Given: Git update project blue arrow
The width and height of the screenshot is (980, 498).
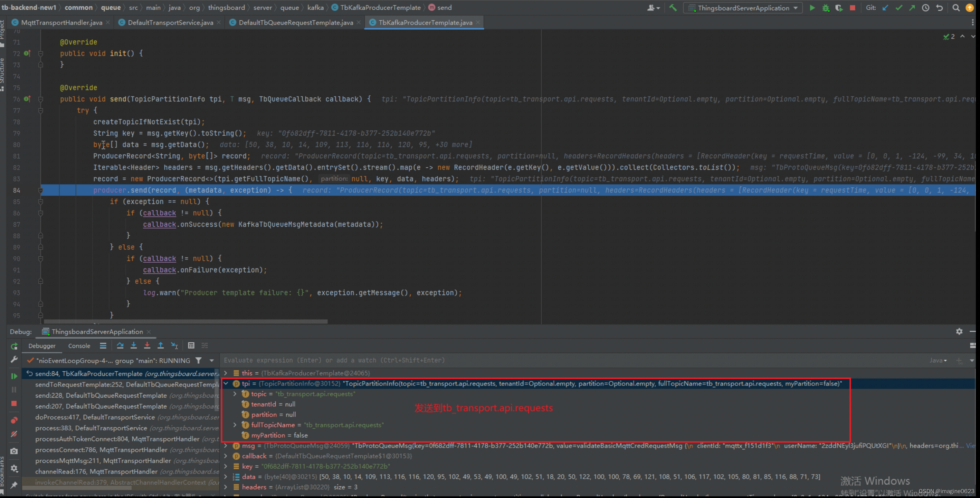Looking at the screenshot, I should point(885,8).
